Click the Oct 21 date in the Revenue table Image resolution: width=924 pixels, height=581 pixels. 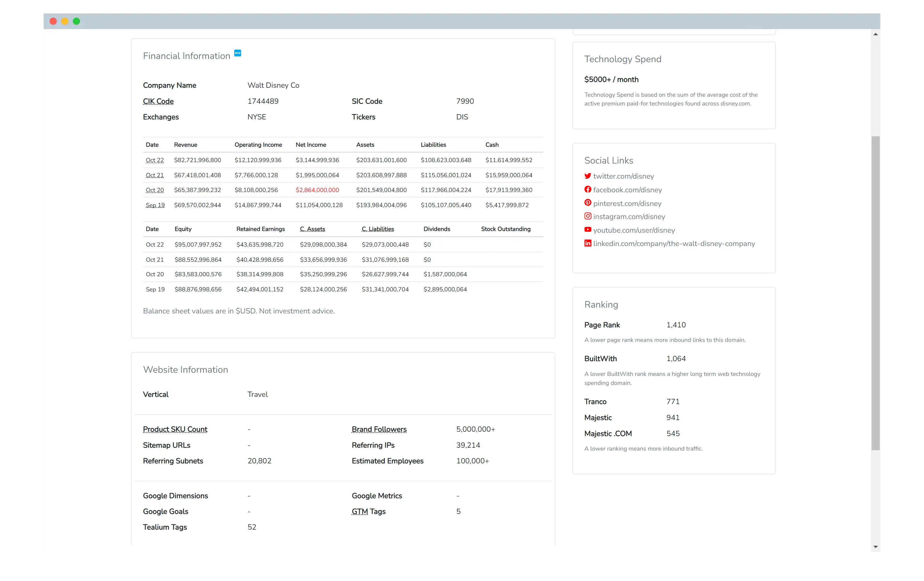pos(155,175)
